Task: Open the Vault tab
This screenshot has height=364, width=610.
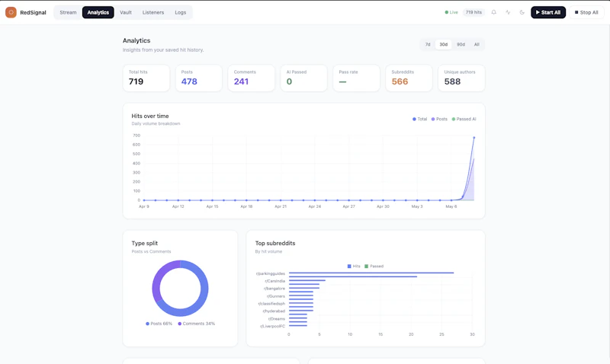Action: point(126,12)
